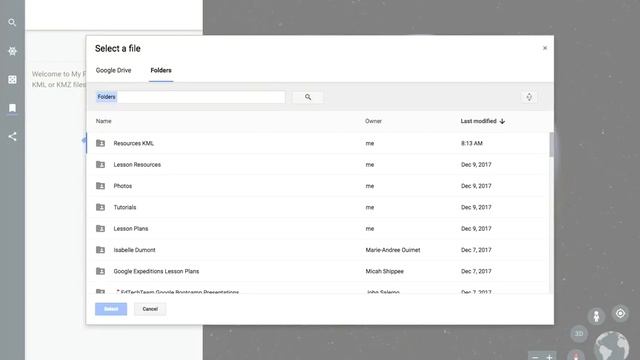Click folder icon next to Resources KML
Image resolution: width=640 pixels, height=360 pixels.
(x=100, y=143)
